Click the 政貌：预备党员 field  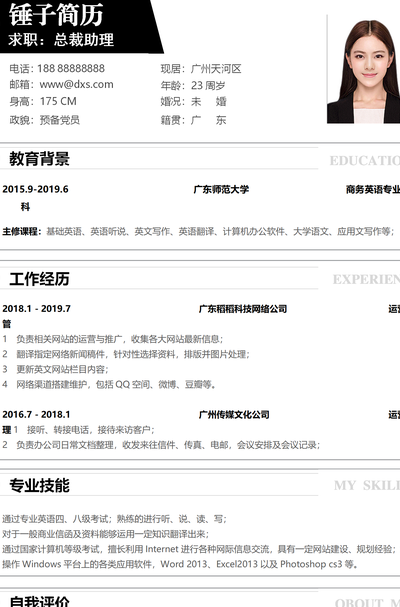tap(45, 120)
